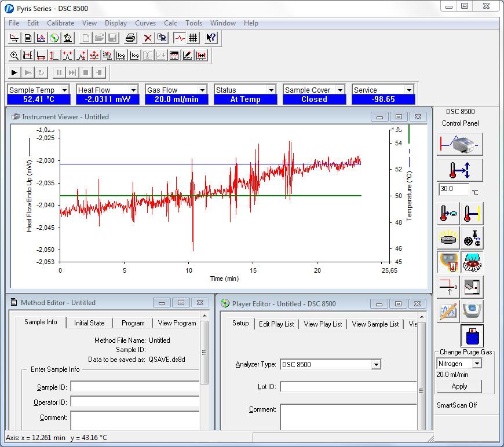Open the Edit Play List tab
504x447 pixels.
pos(276,324)
